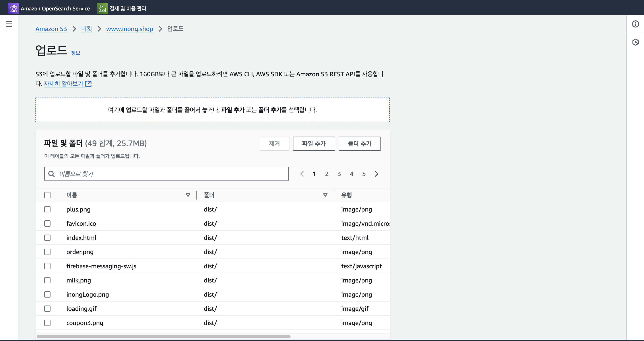The width and height of the screenshot is (644, 341).
Task: Click the horizontal table scrollbar
Action: (x=163, y=337)
